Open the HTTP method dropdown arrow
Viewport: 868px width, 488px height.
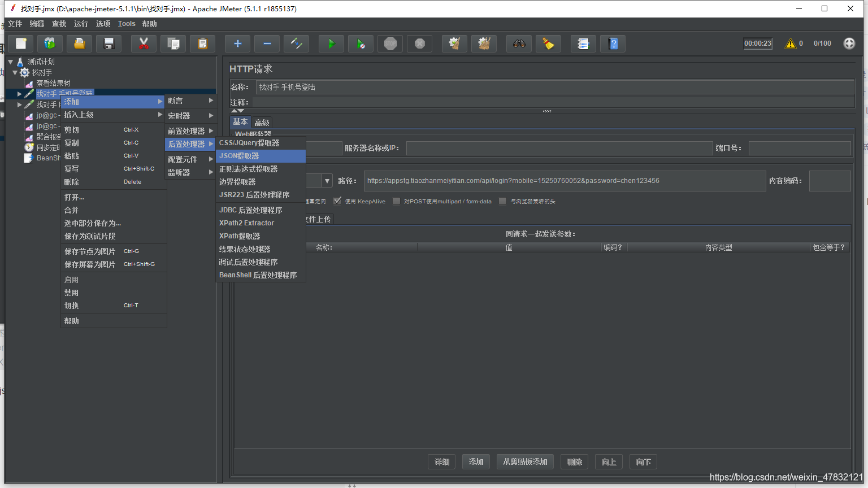click(327, 181)
